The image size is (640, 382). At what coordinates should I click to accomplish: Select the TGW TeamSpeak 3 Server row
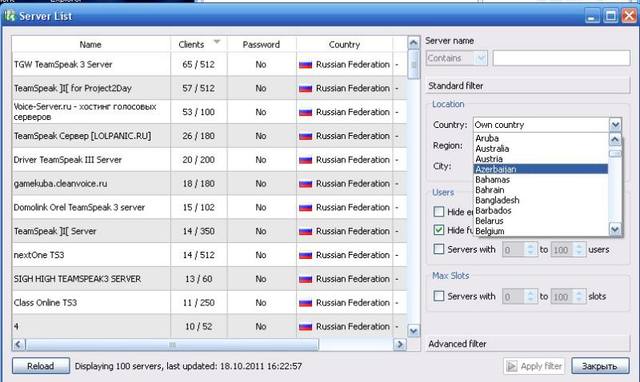pyautogui.click(x=210, y=64)
